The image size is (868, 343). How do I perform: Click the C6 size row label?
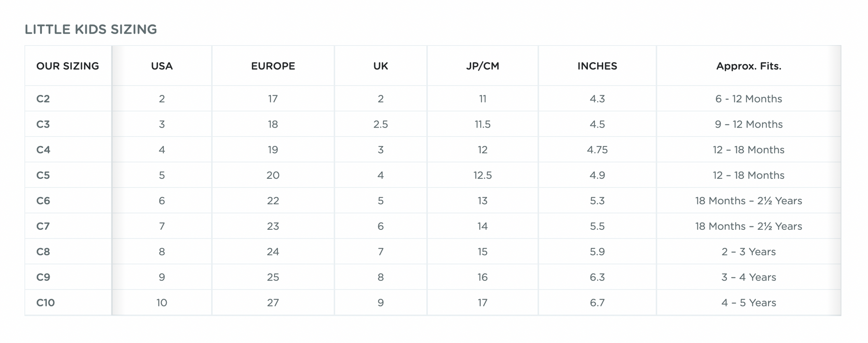43,201
